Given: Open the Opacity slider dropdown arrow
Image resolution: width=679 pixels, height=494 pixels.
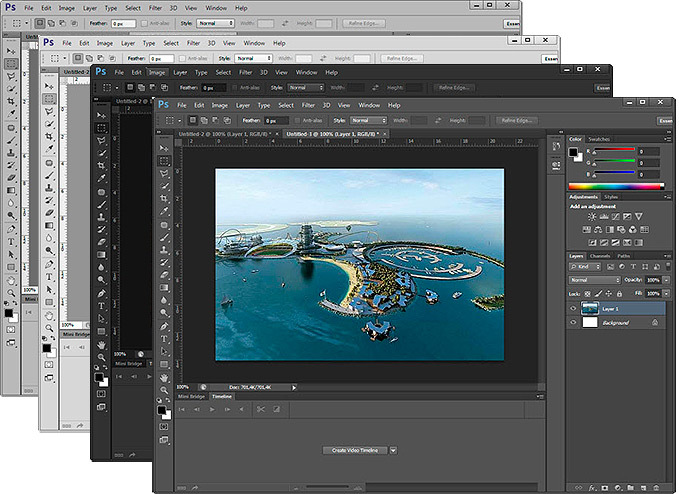Looking at the screenshot, I should (x=666, y=280).
